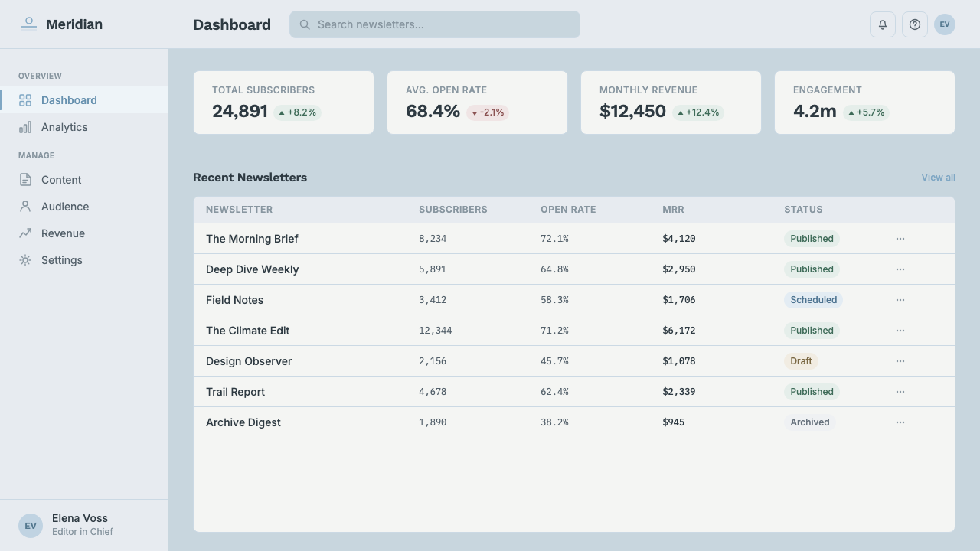Screen dimensions: 980x551
Task: Click Draft status badge for Design Observer
Action: 801,361
